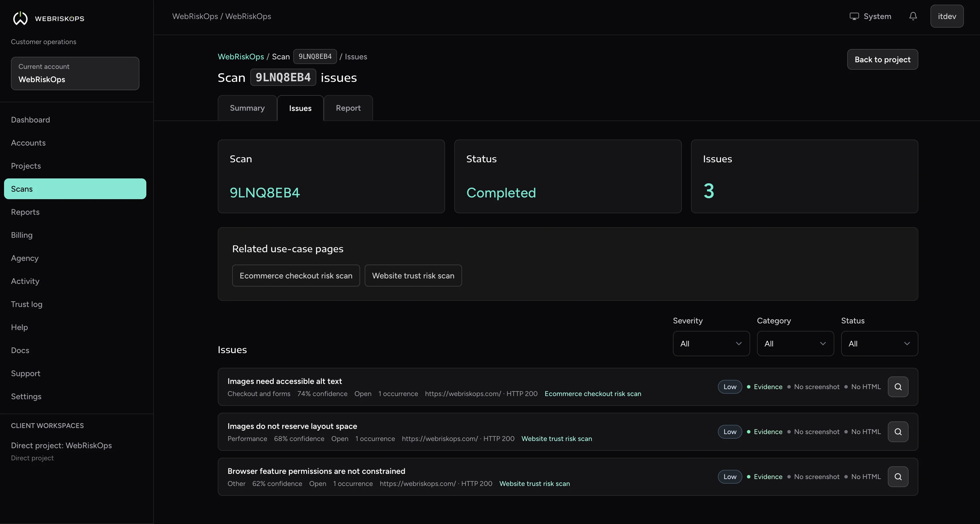The width and height of the screenshot is (980, 524).
Task: Click the 9LNQ8EB4 breadcrumb badge
Action: click(315, 57)
